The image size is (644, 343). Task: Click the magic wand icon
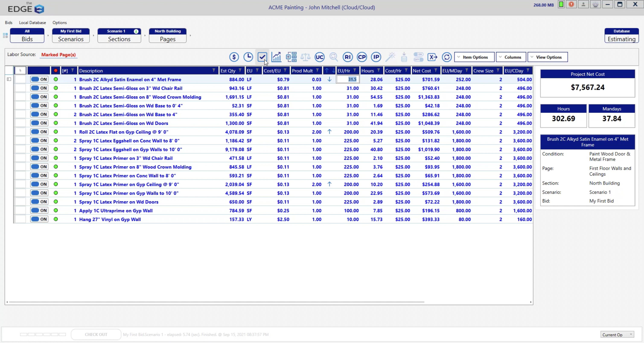point(390,57)
